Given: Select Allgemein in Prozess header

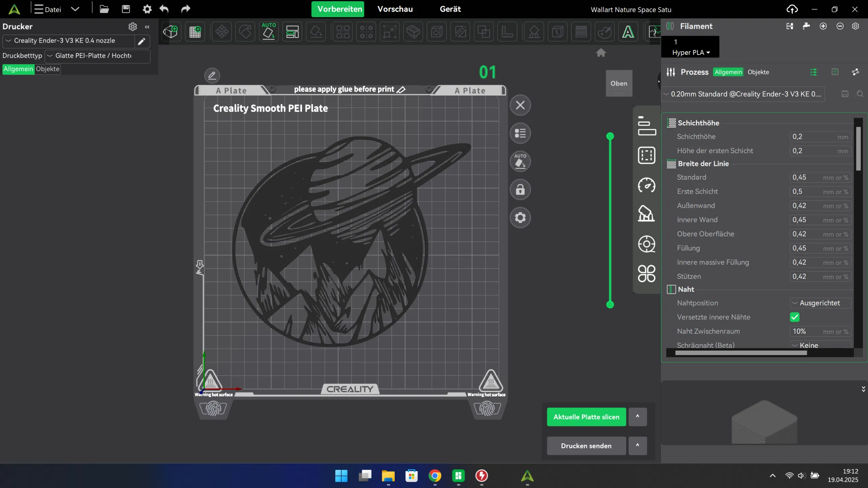Looking at the screenshot, I should tap(728, 72).
